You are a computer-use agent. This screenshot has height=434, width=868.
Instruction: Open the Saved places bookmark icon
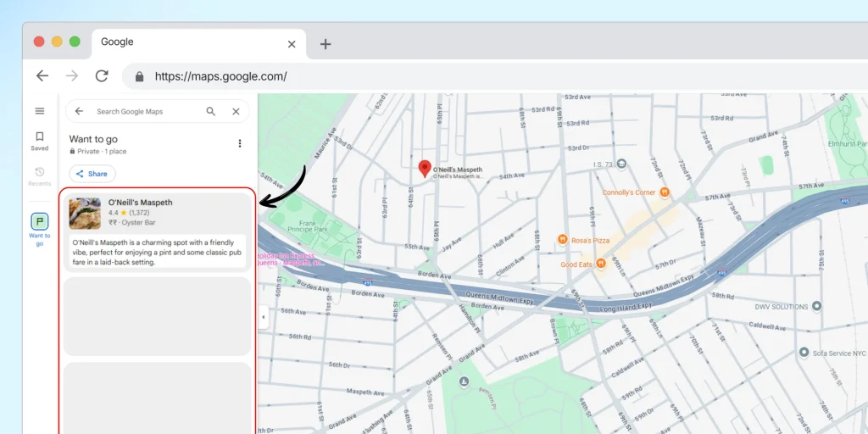pos(39,136)
